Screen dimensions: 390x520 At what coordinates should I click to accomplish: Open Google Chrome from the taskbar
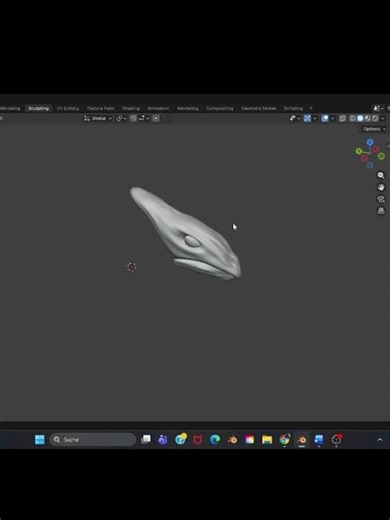click(285, 440)
